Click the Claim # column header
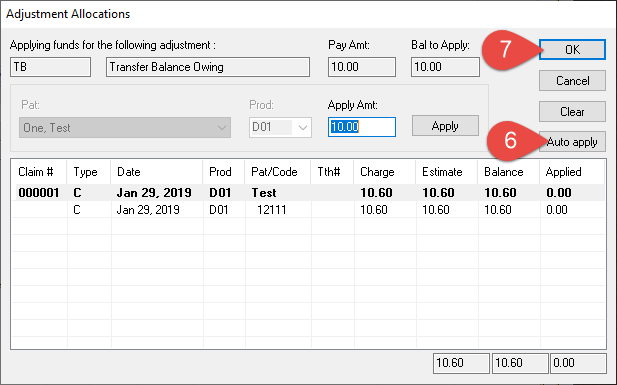The image size is (617, 385). [39, 172]
